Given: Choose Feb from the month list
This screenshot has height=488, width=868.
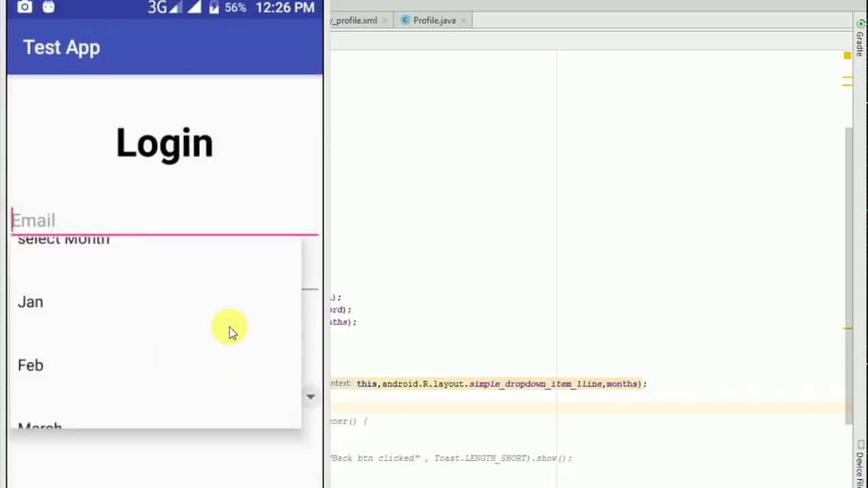Looking at the screenshot, I should [x=156, y=365].
